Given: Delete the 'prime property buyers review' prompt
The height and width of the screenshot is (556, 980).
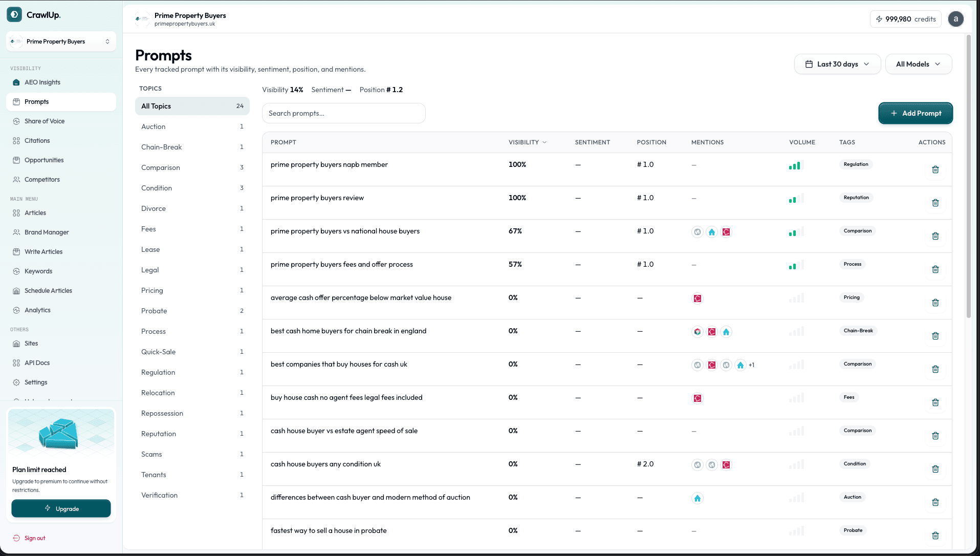Looking at the screenshot, I should pos(935,203).
